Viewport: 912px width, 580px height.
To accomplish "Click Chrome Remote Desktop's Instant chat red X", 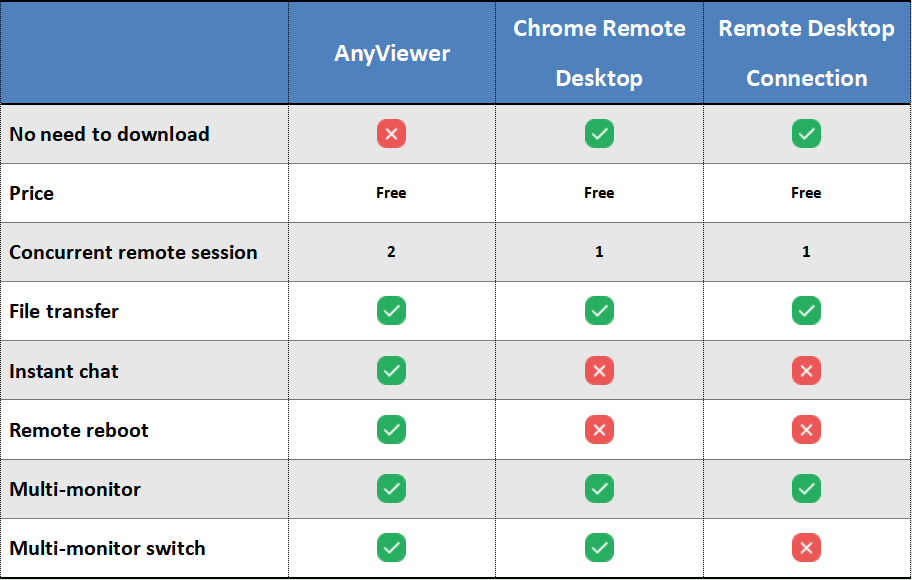I will point(599,371).
